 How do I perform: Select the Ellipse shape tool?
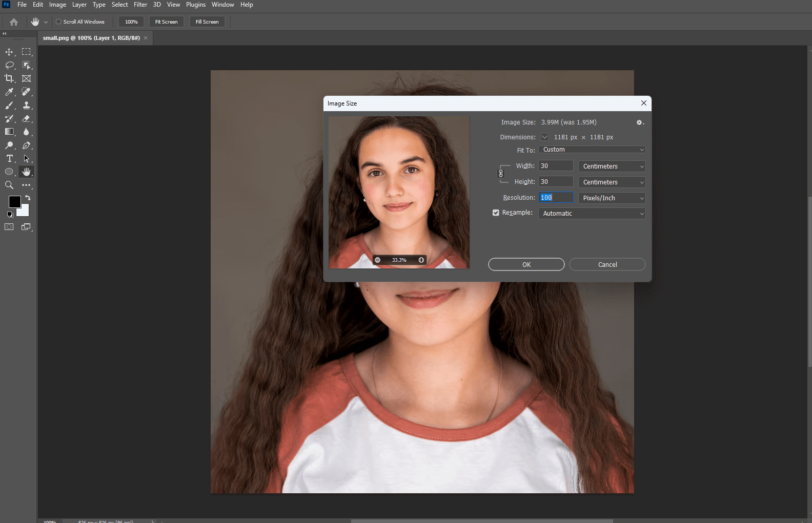point(9,172)
